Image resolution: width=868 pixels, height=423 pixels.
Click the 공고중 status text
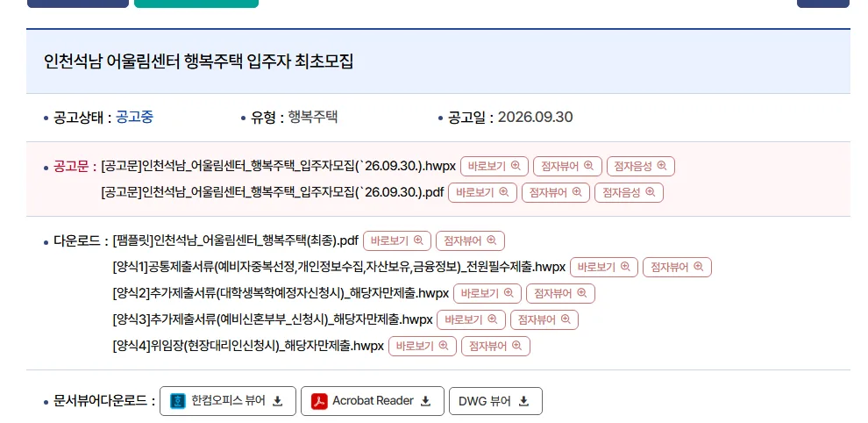[134, 118]
